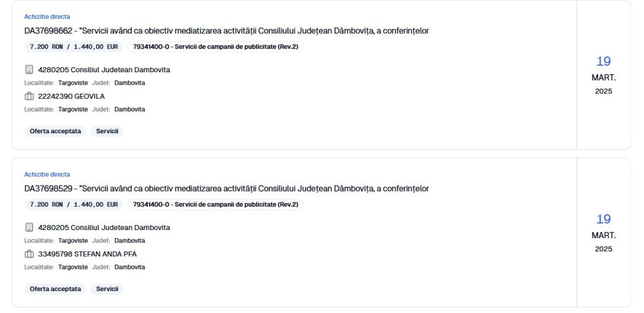Click the CPV code 79341400-0 badge in the GEOVILA card
The image size is (644, 313).
215,47
